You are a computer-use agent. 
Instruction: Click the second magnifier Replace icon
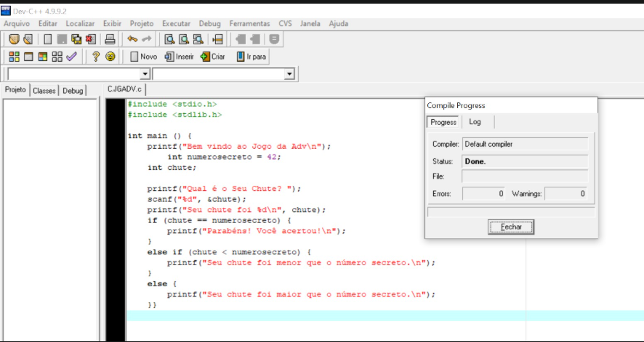coord(184,39)
